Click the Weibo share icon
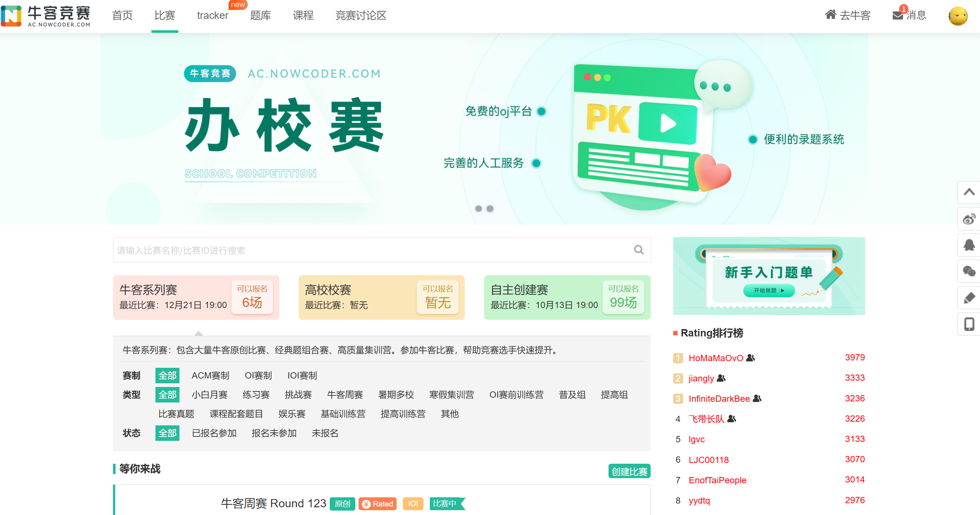 click(969, 219)
